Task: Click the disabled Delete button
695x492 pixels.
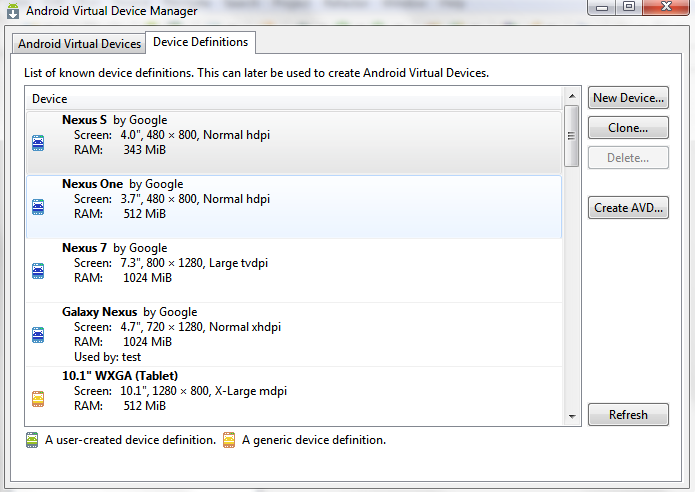Action: pos(628,158)
